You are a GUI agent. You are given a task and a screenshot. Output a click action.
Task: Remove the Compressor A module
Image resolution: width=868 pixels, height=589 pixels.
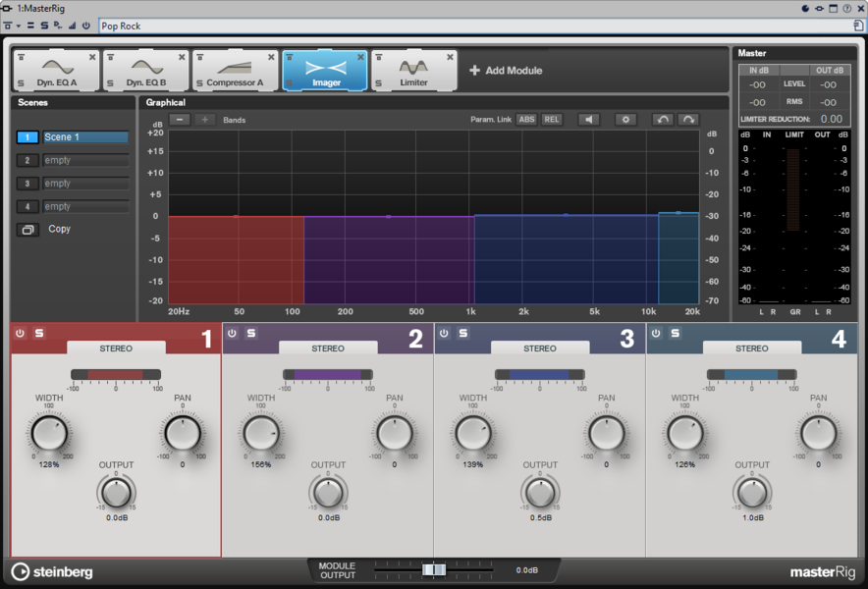[x=271, y=57]
